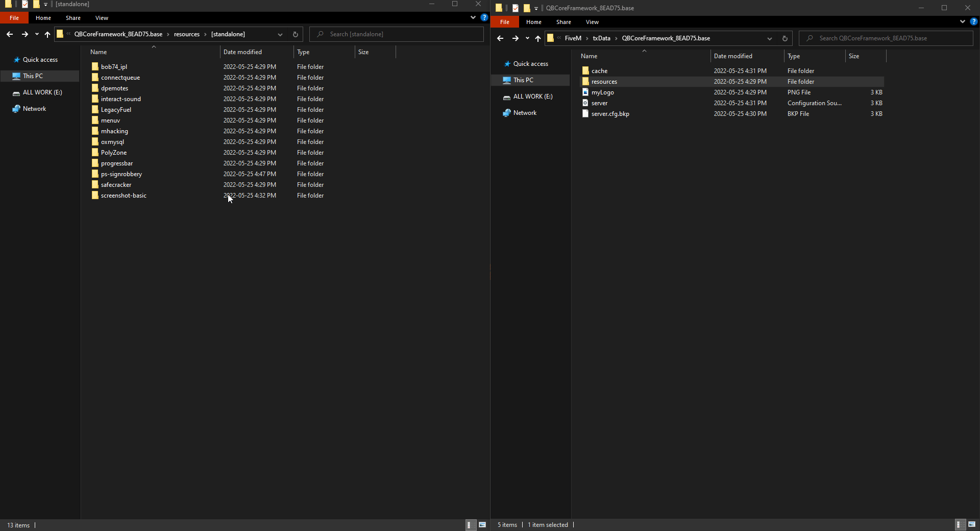The width and height of the screenshot is (980, 531).
Task: Select the server configuration file
Action: coord(599,103)
